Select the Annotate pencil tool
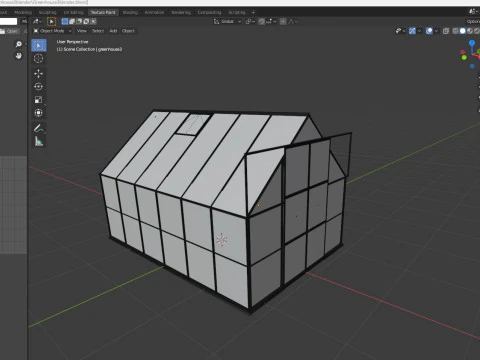480x360 pixels. [x=39, y=128]
